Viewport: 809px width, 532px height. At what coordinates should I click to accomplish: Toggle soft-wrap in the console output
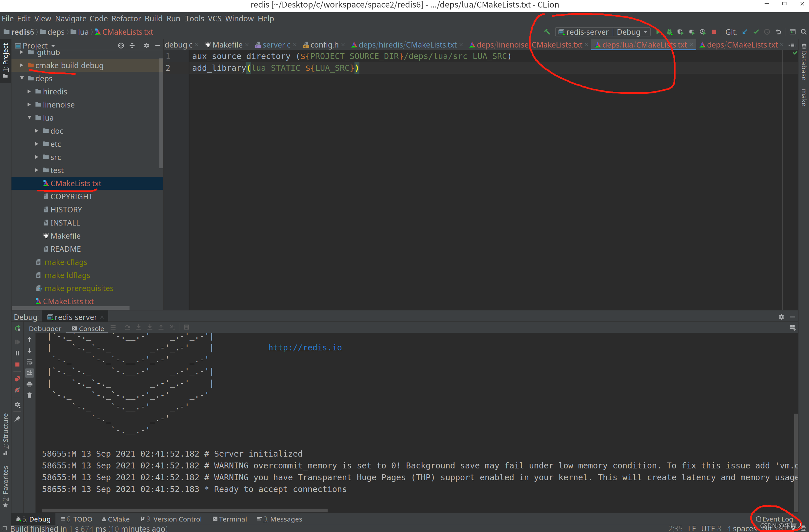[x=30, y=362]
